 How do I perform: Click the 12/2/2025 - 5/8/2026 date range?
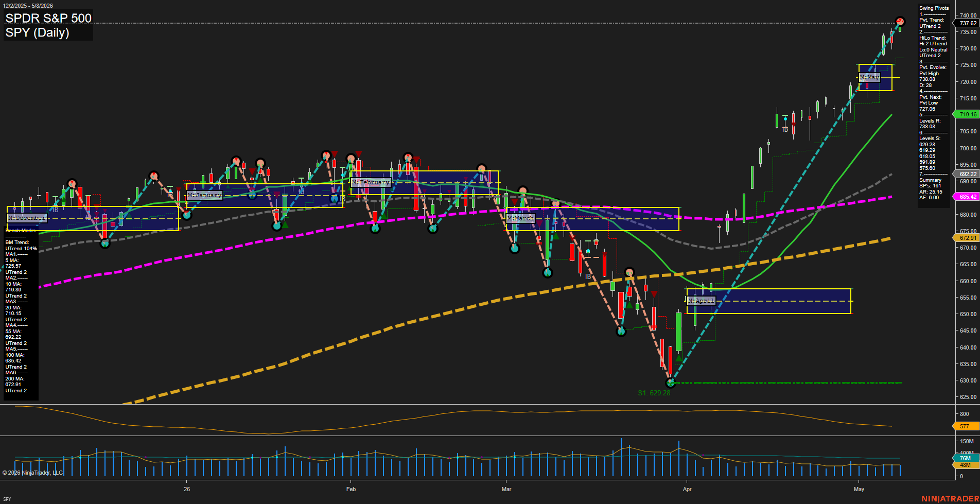(x=28, y=6)
